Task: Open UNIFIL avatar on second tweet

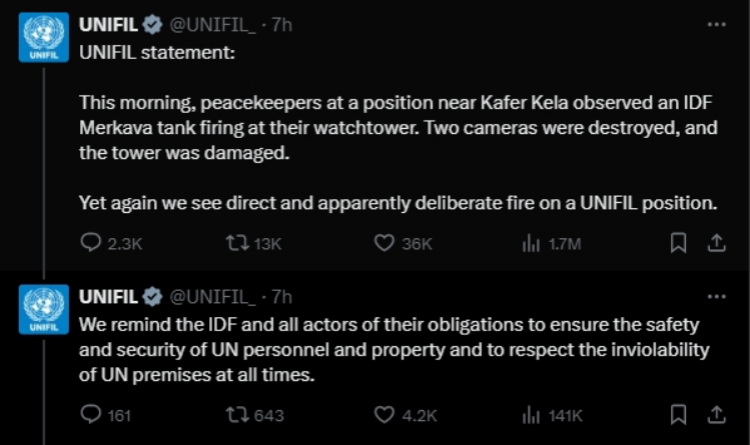Action: pyautogui.click(x=44, y=309)
